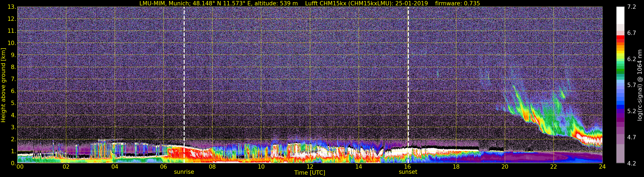
Task: Click the 'sunrise' label below the time axis
Action: click(184, 172)
